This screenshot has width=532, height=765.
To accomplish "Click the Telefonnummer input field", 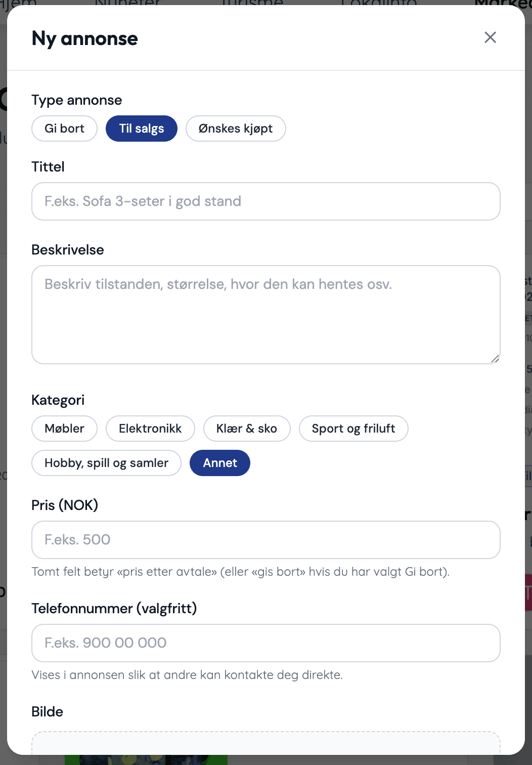I will click(266, 643).
